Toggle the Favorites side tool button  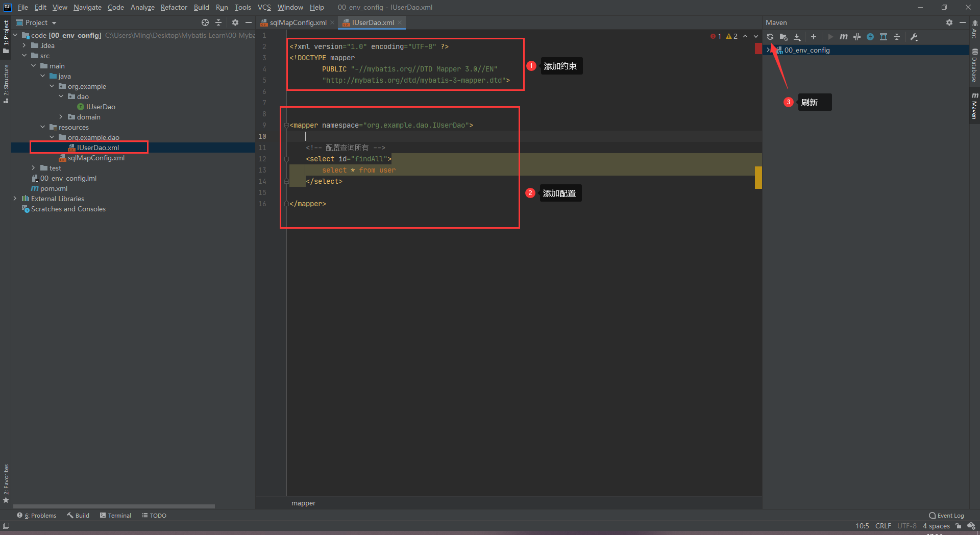(6, 483)
